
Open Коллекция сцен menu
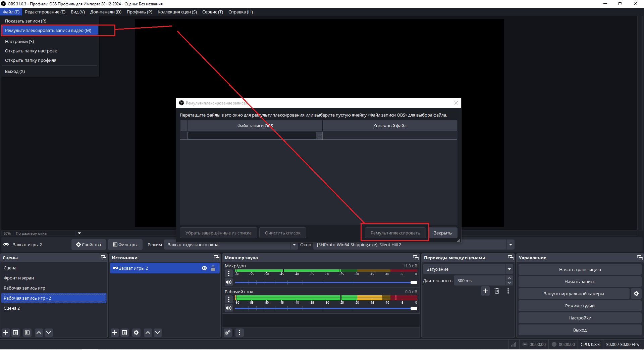[177, 12]
